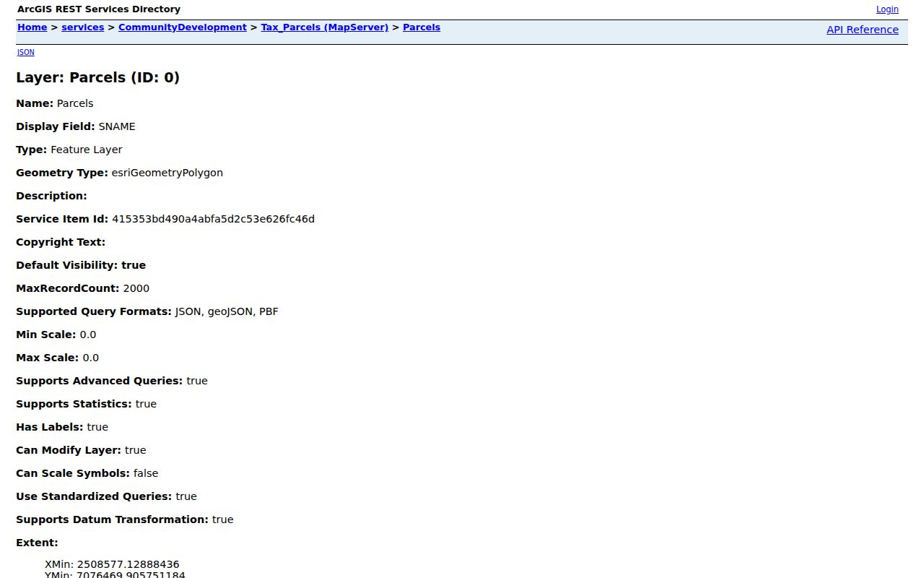This screenshot has height=578, width=924.
Task: Click the Parcels breadcrumb link
Action: tap(422, 27)
